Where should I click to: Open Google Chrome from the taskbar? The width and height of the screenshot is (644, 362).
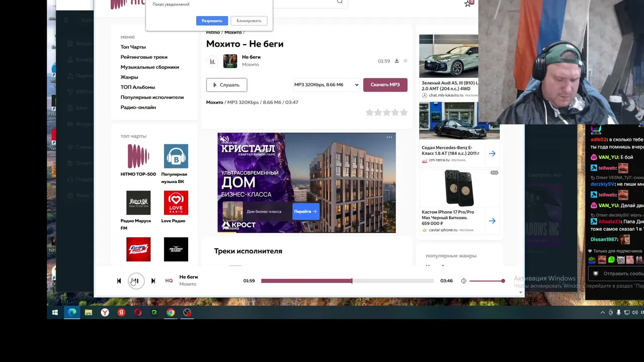(171, 313)
